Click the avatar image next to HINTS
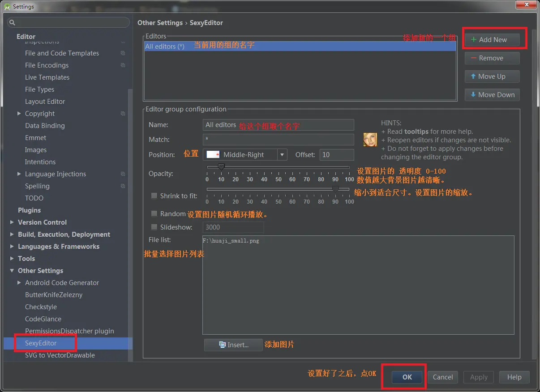 click(x=370, y=140)
